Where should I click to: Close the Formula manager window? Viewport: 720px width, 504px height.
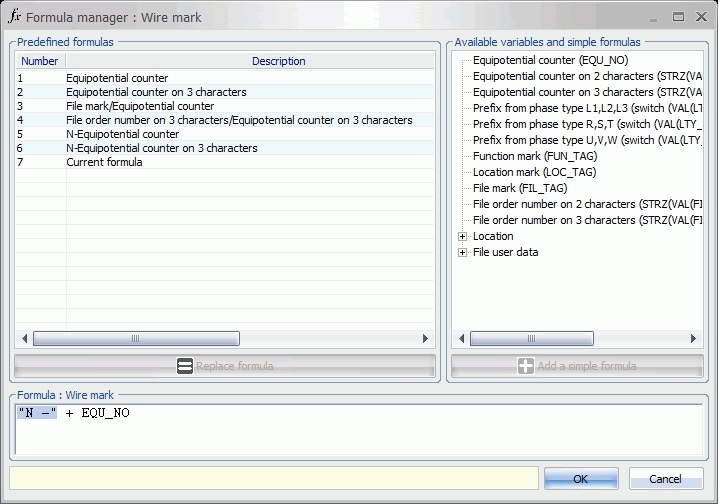701,17
